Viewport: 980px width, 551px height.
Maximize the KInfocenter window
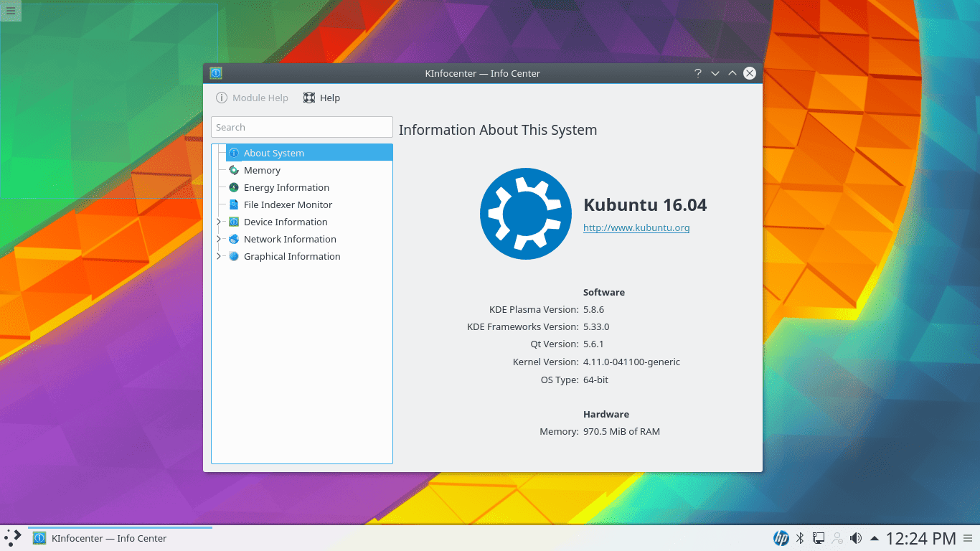point(732,73)
